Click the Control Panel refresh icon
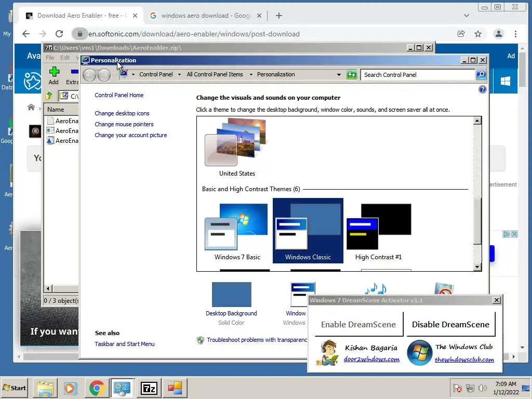This screenshot has height=399, width=532. click(352, 75)
